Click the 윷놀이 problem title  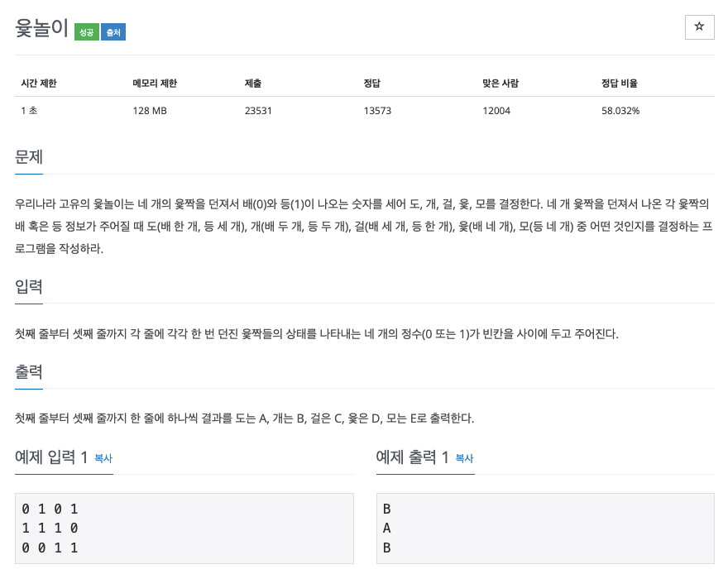(x=42, y=28)
